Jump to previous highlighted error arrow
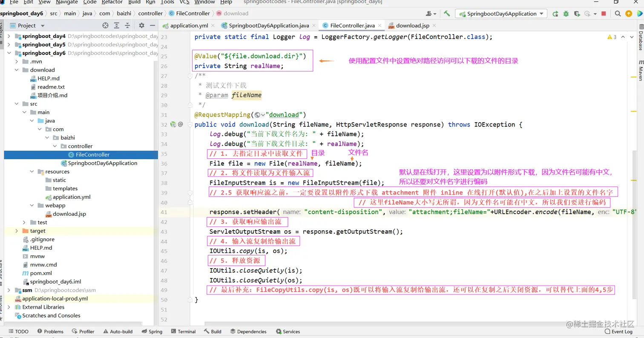Viewport: 644px width, 338px height. (624, 37)
